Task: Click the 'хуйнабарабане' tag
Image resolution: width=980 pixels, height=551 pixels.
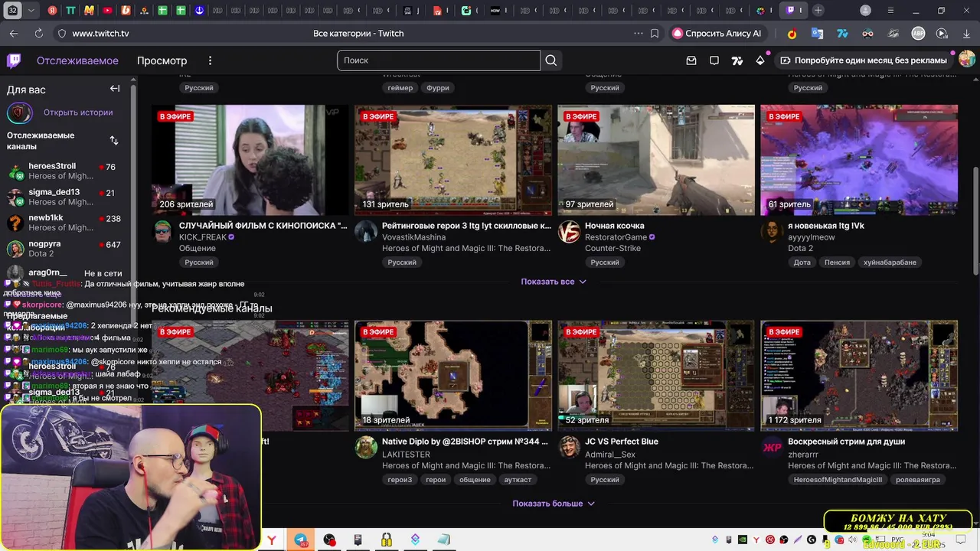Action: pyautogui.click(x=890, y=262)
